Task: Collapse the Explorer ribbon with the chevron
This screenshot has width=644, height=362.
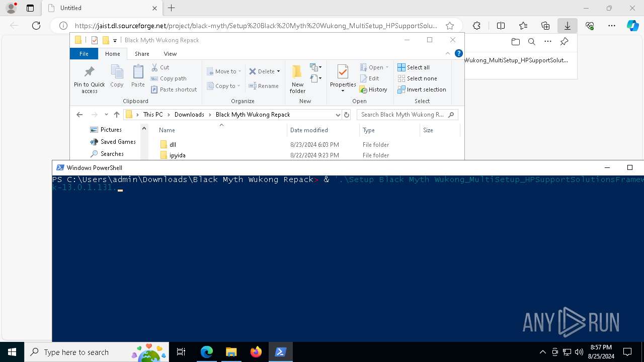Action: click(448, 53)
